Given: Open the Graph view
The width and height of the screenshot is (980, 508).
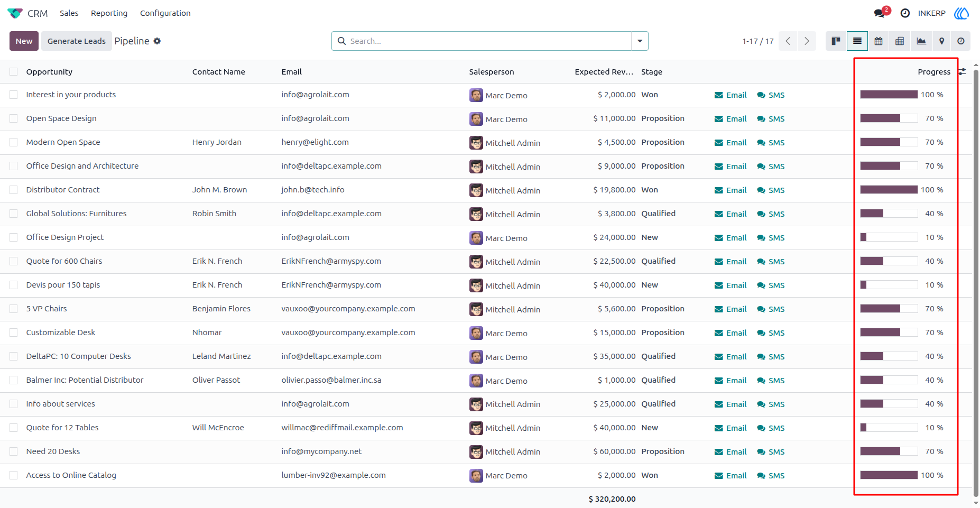Looking at the screenshot, I should click(x=921, y=41).
